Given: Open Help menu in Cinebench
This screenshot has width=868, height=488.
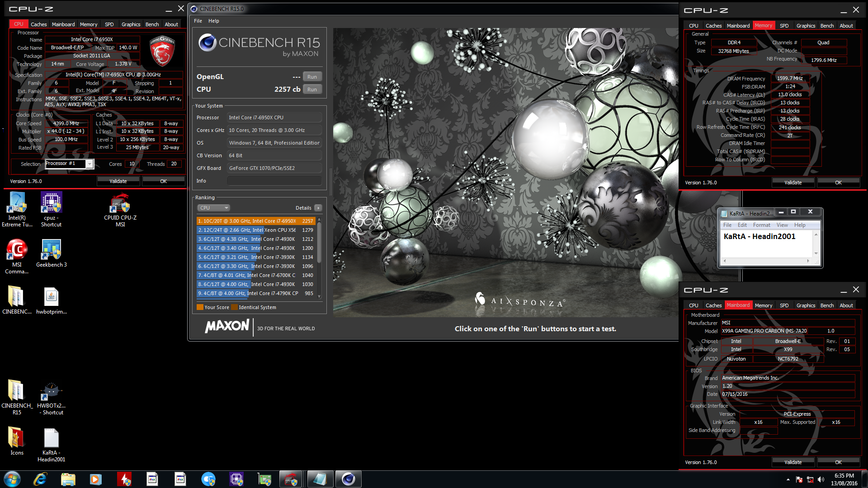Looking at the screenshot, I should [x=214, y=21].
